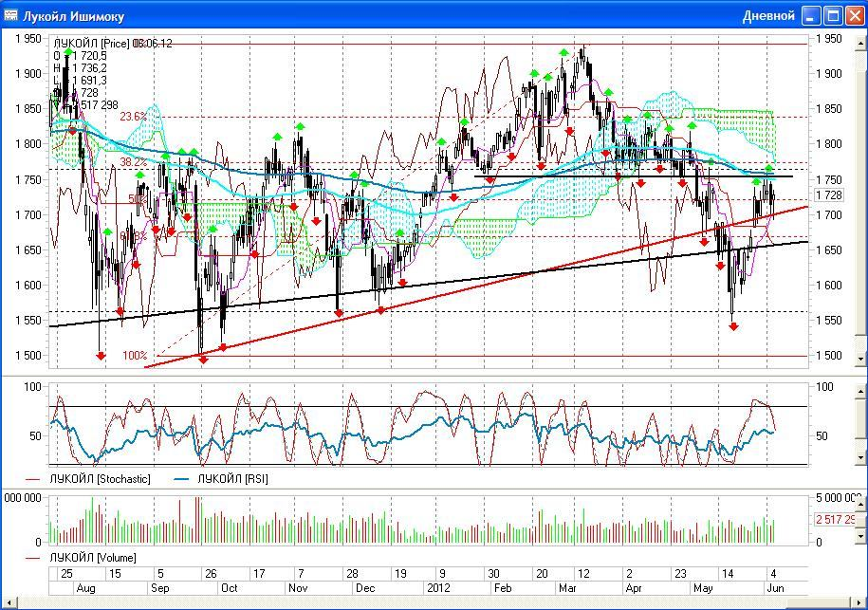Minimize the Лукойл Ишимоку chart window
868x610 pixels.
pos(811,15)
